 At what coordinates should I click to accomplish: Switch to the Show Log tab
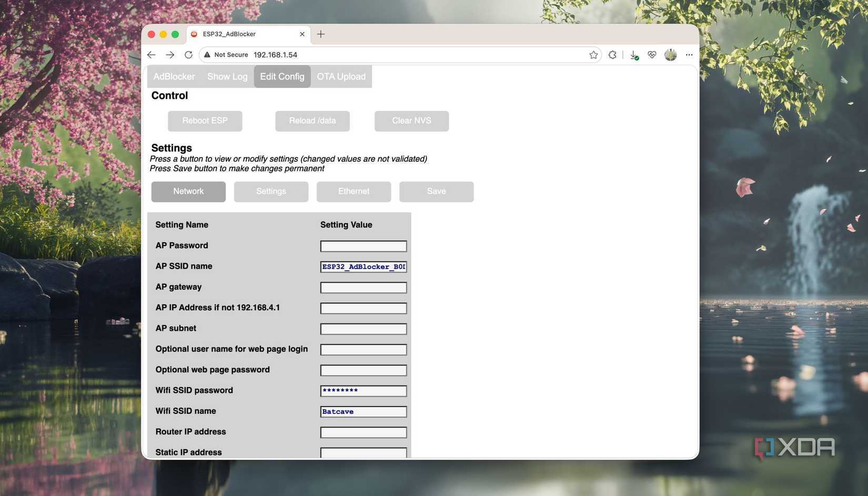[227, 76]
